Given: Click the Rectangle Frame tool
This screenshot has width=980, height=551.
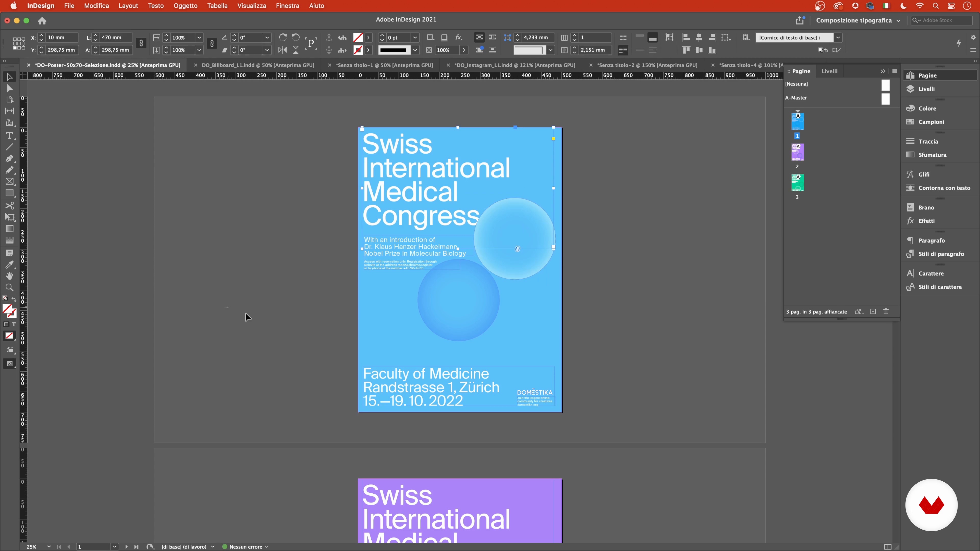Looking at the screenshot, I should pos(9,182).
